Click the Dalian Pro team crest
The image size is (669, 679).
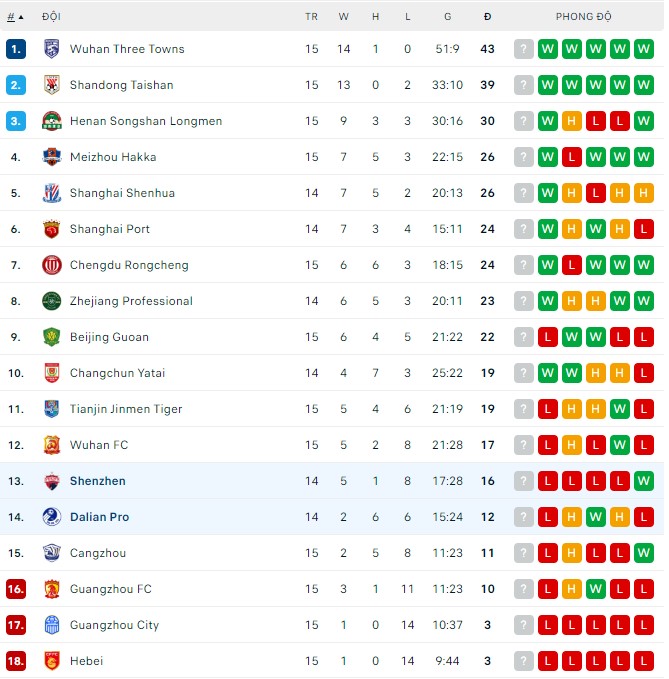point(52,517)
